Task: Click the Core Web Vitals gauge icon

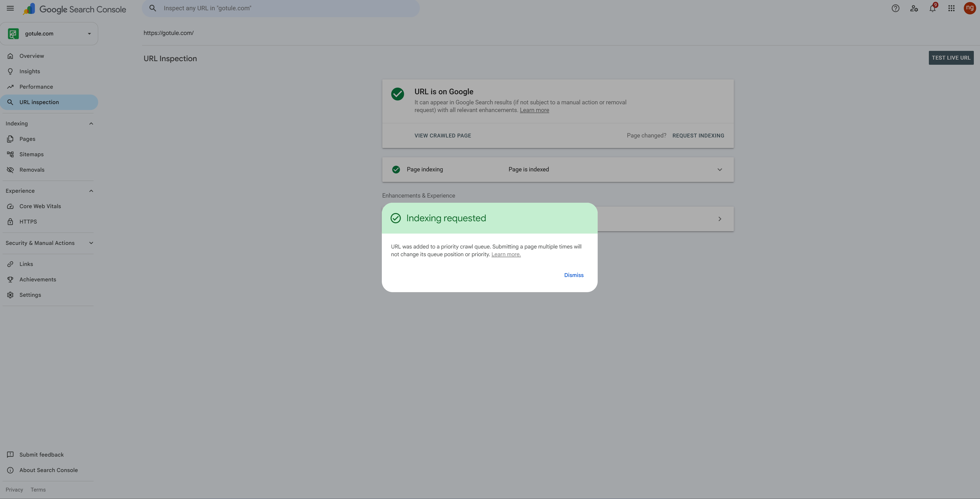Action: pos(10,206)
